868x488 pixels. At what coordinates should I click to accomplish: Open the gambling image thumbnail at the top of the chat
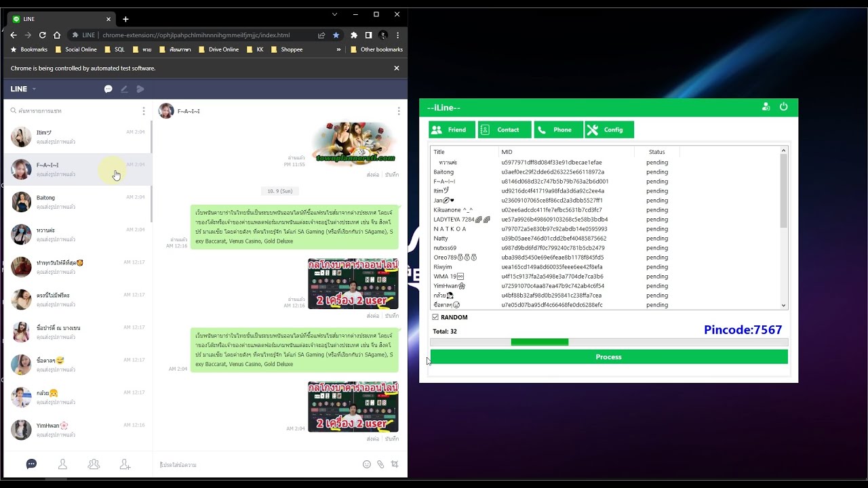[355, 143]
